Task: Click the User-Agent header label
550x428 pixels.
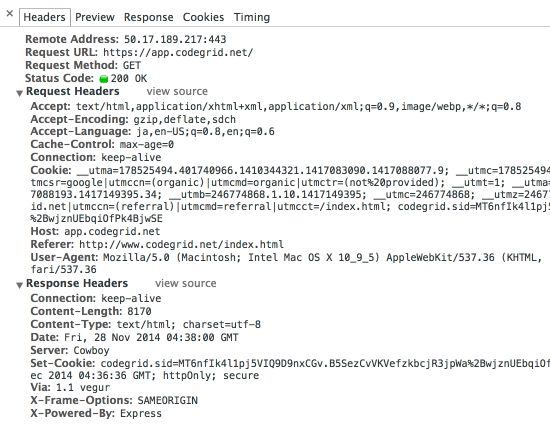Action: tap(64, 258)
